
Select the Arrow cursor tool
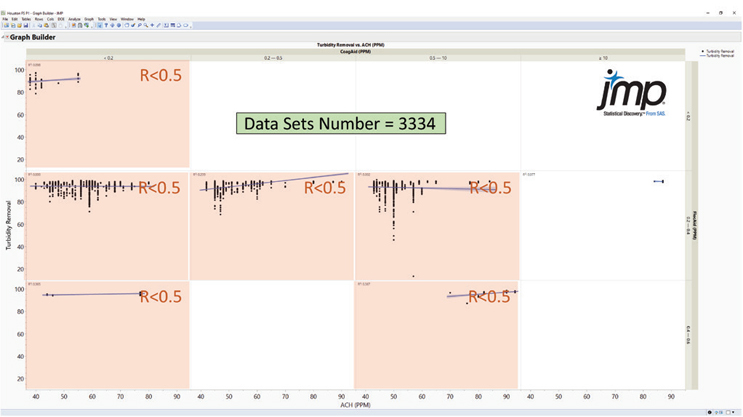point(100,25)
